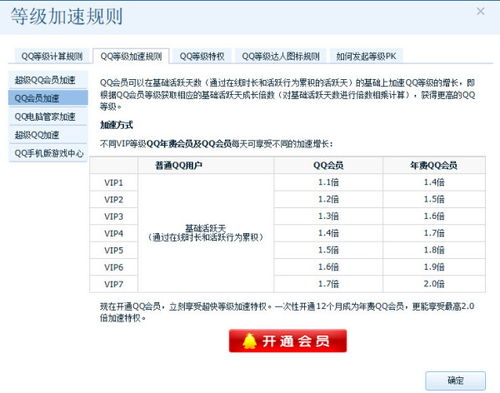Close the 等级加速规则 dialog

coord(480,11)
